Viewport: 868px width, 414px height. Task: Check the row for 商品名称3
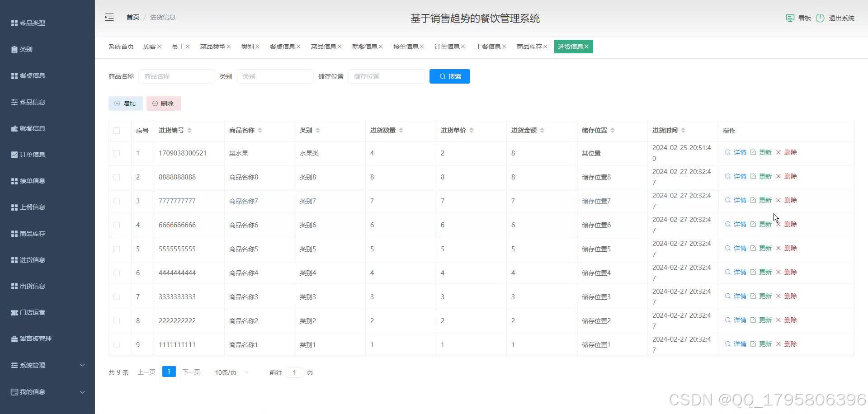pyautogui.click(x=117, y=297)
